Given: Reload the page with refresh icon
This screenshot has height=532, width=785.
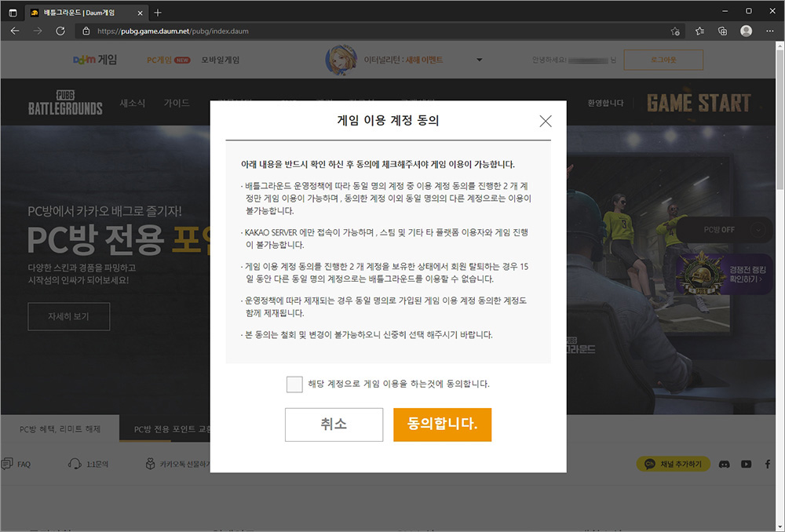Looking at the screenshot, I should click(60, 31).
